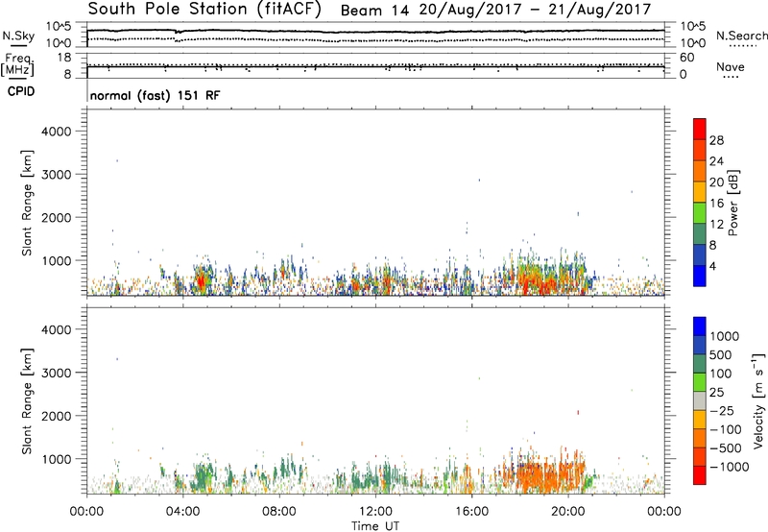Click the '20:00' time tick label
The image size is (768, 532).
(567, 512)
